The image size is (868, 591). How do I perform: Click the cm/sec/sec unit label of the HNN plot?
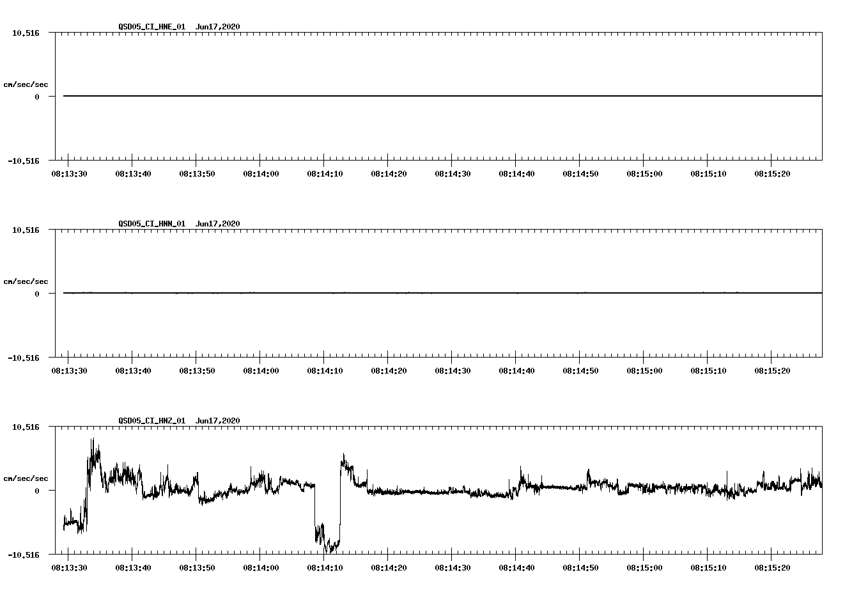[x=26, y=281]
